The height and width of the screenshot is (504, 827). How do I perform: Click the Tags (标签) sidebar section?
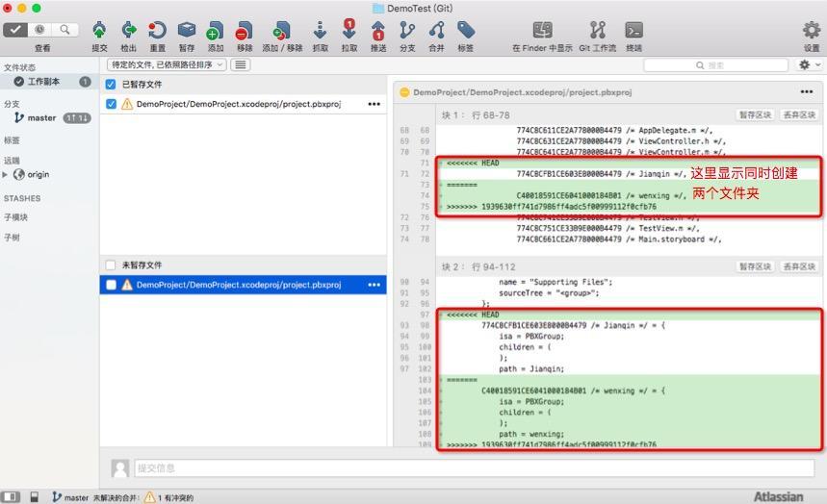point(12,140)
